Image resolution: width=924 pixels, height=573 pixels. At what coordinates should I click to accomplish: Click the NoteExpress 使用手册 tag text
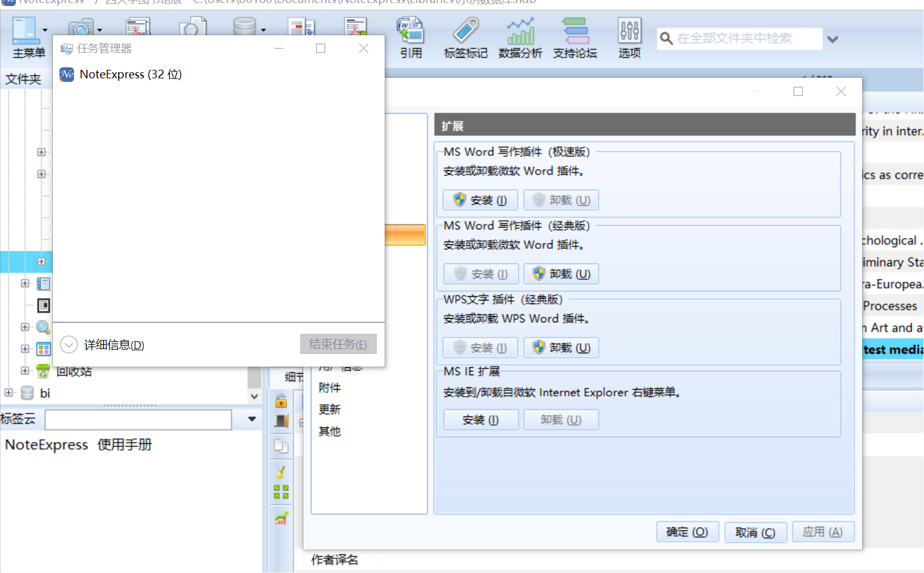(78, 445)
